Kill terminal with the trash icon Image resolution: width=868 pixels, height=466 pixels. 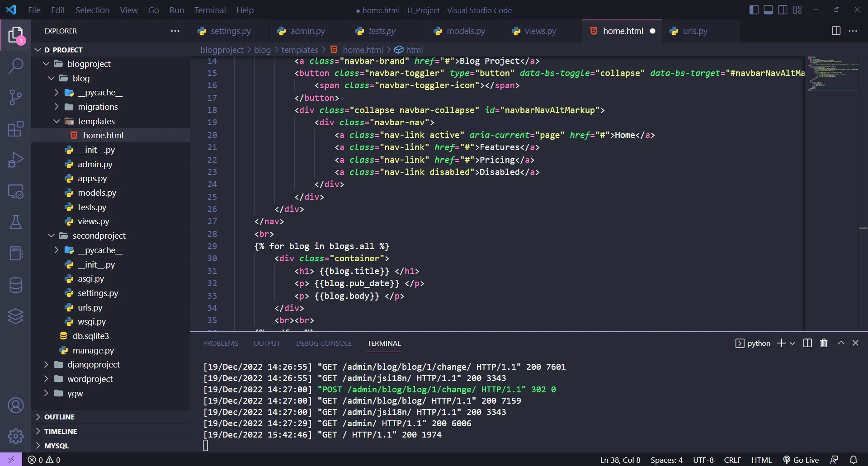point(824,343)
